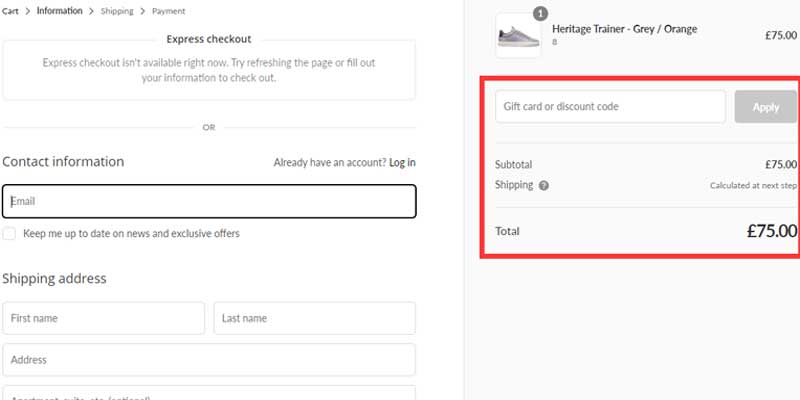800x400 pixels.
Task: Focus the Gift card or discount code field
Action: pos(610,107)
